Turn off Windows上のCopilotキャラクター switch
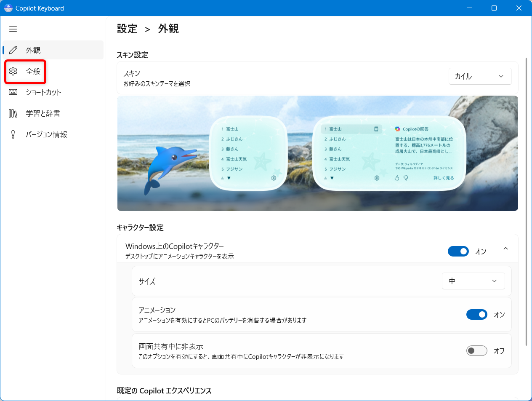Image resolution: width=532 pixels, height=401 pixels. point(458,251)
